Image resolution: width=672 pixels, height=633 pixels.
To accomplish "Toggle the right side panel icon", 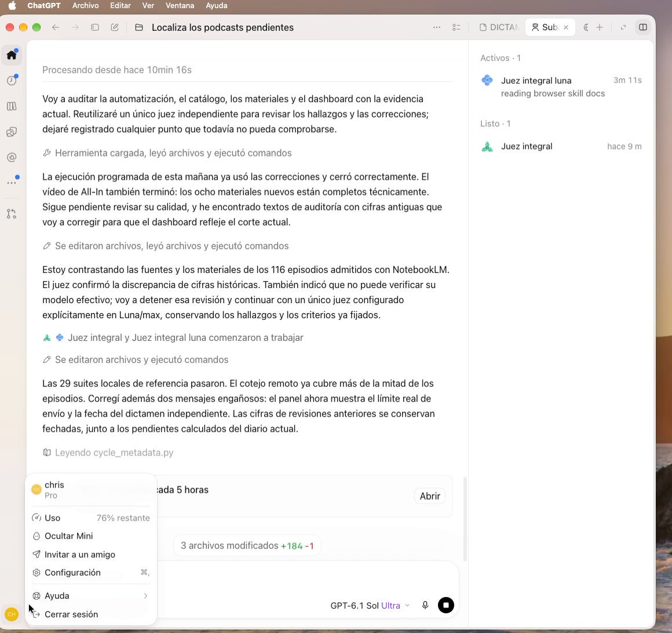I will 643,27.
